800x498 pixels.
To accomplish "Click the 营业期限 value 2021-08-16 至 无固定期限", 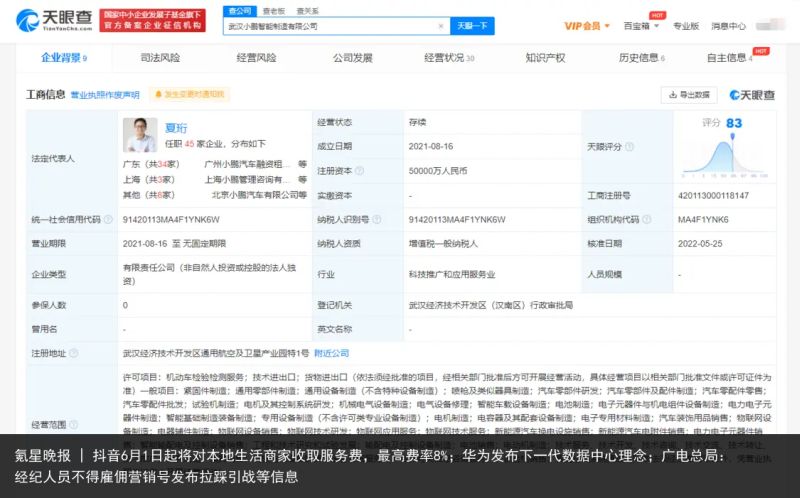I will click(x=174, y=243).
